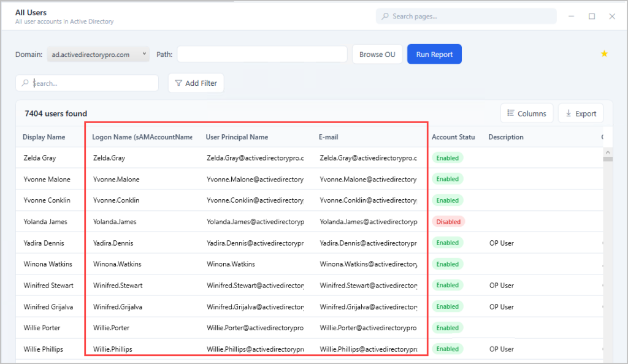This screenshot has width=628, height=364.
Task: Click the magnifier icon in Search pages box
Action: pos(385,16)
